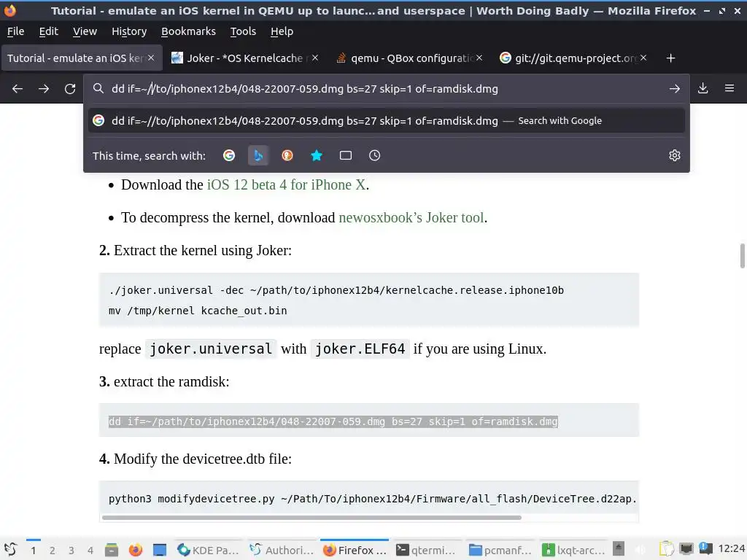Open the LXQt application menu icon
The height and width of the screenshot is (560, 747).
(x=10, y=550)
